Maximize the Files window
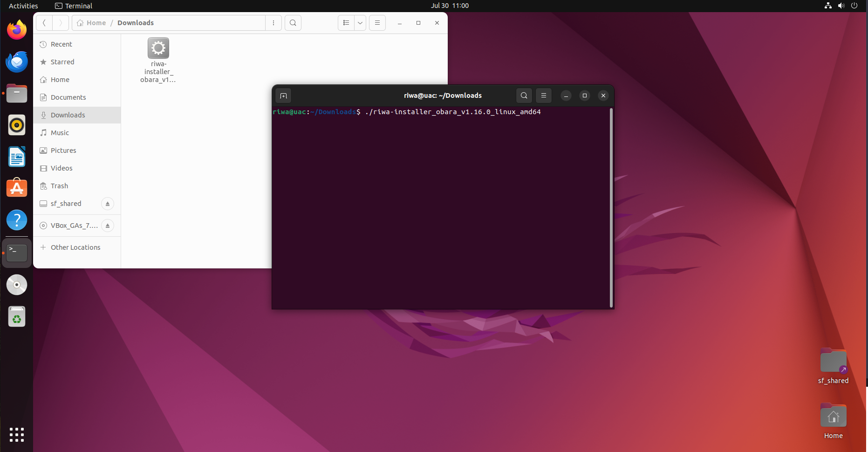The width and height of the screenshot is (868, 452). point(418,23)
